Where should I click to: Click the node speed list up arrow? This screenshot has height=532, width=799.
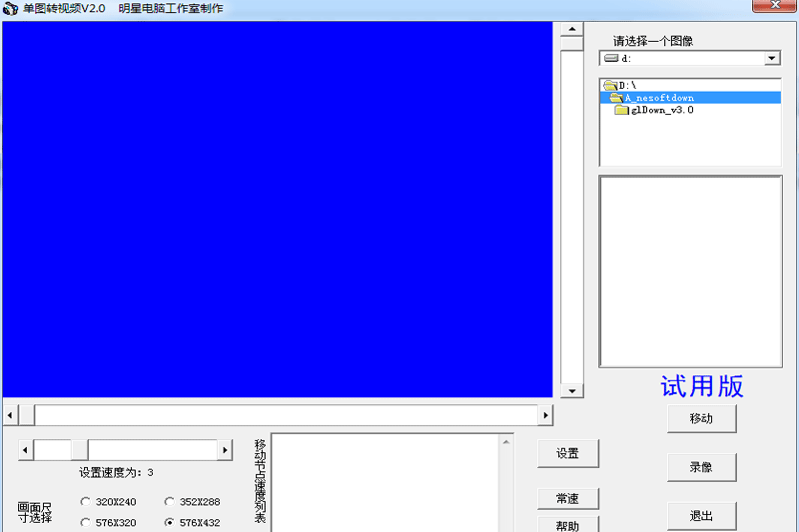coord(506,442)
